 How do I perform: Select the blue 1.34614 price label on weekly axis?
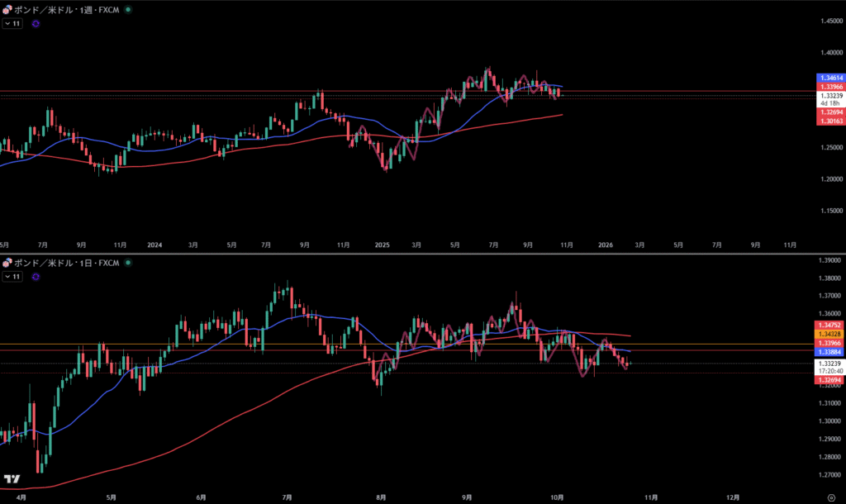pyautogui.click(x=829, y=78)
